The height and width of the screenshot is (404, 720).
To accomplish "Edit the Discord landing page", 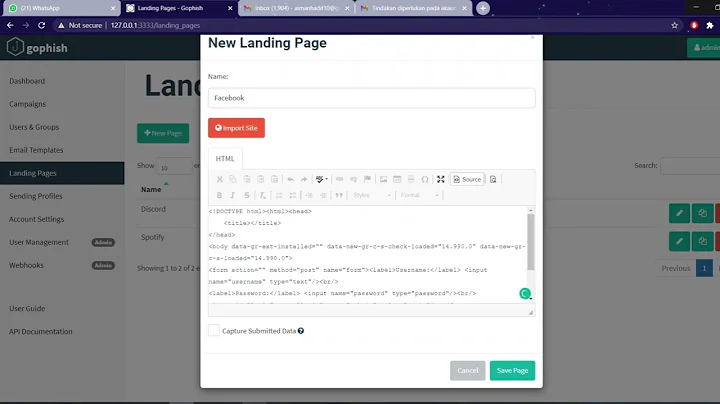I will (x=679, y=213).
